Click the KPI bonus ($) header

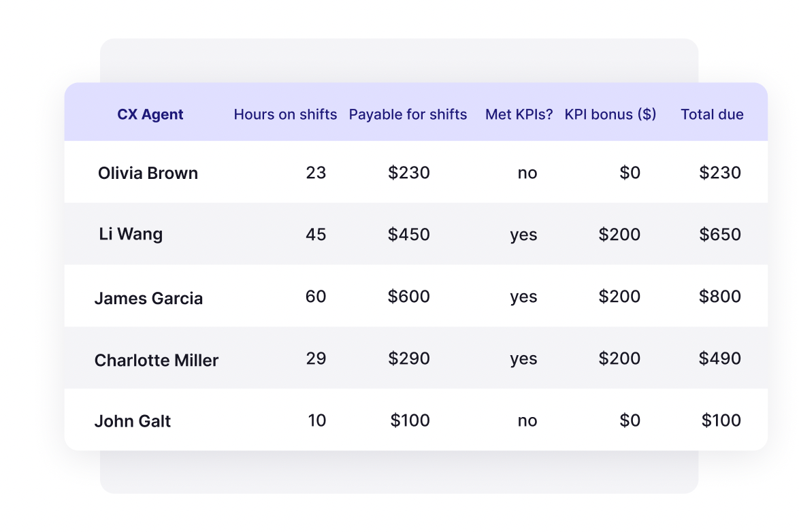click(x=610, y=114)
